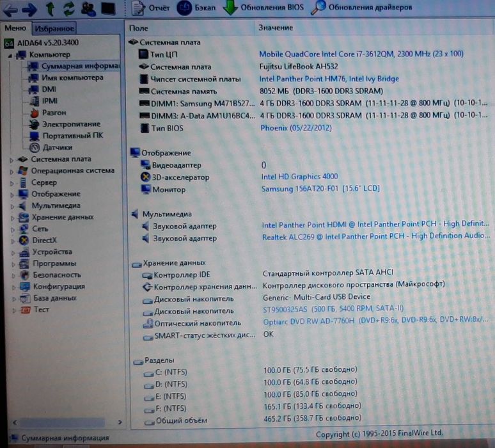Open the Core i7-3612QM CPU link
Image resolution: width=495 pixels, height=448 pixels.
pyautogui.click(x=361, y=54)
